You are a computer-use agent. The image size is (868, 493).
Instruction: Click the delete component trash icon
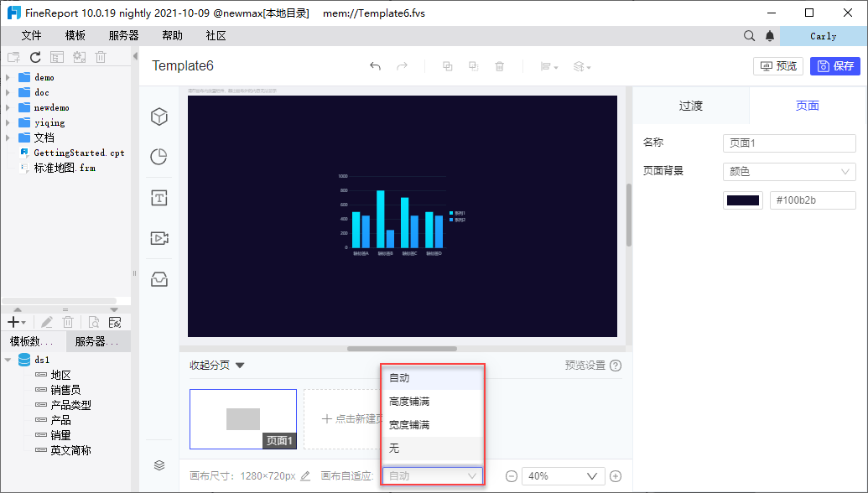point(499,66)
